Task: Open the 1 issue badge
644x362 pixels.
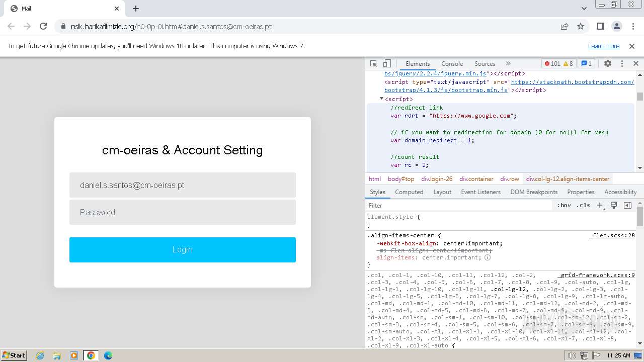Action: click(x=586, y=63)
